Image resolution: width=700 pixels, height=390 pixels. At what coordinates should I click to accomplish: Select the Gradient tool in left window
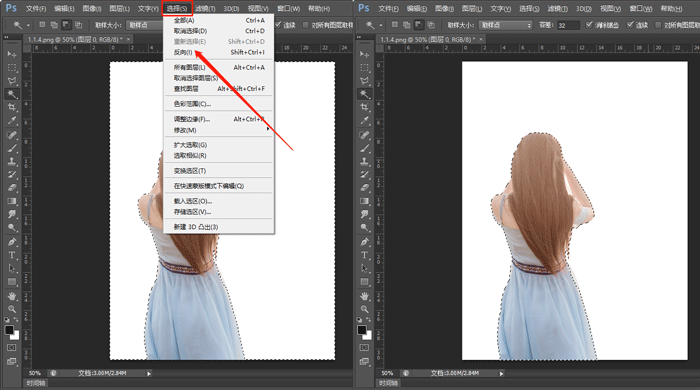12,201
